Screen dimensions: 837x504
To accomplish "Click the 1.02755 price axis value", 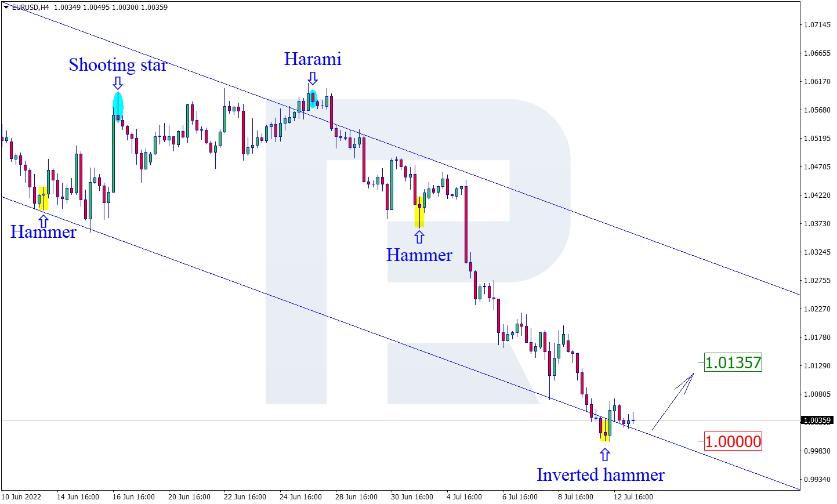I will tap(817, 281).
